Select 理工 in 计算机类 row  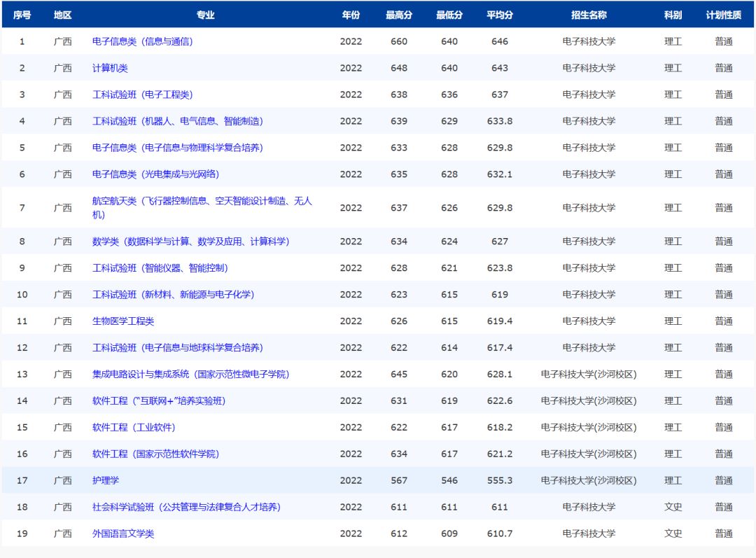point(673,68)
